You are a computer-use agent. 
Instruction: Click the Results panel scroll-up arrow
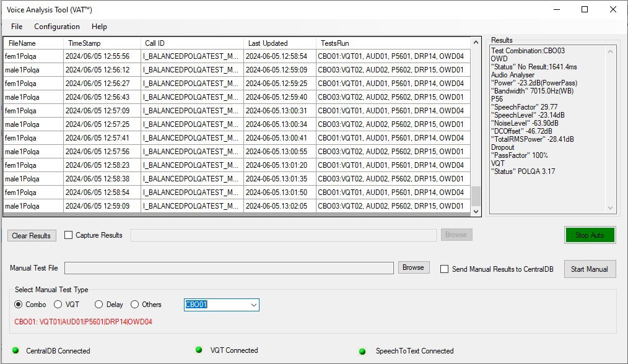click(611, 51)
